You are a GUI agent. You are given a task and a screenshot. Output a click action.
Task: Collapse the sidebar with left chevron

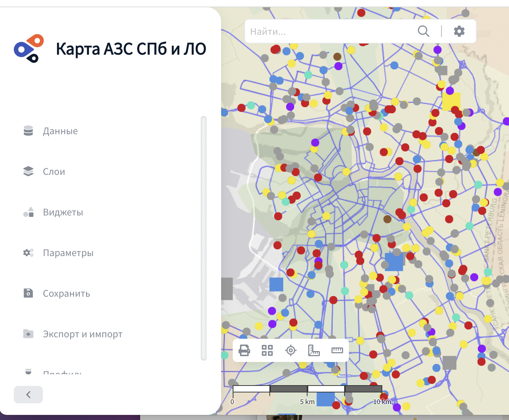click(28, 395)
